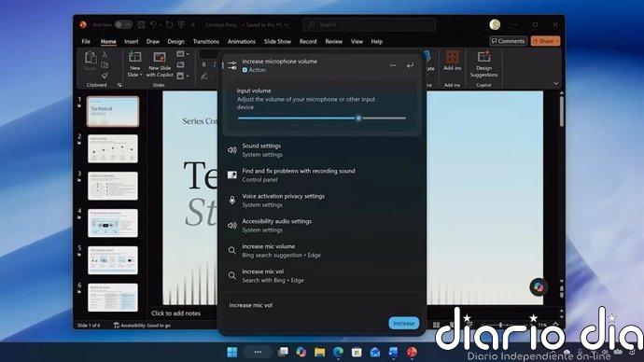Select increase mic vol Search with Bing
Image resolution: width=644 pixels, height=362 pixels.
(x=322, y=276)
